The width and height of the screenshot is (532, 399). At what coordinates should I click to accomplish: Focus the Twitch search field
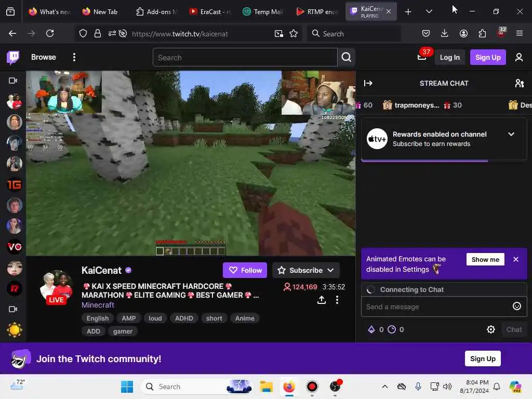pyautogui.click(x=245, y=57)
